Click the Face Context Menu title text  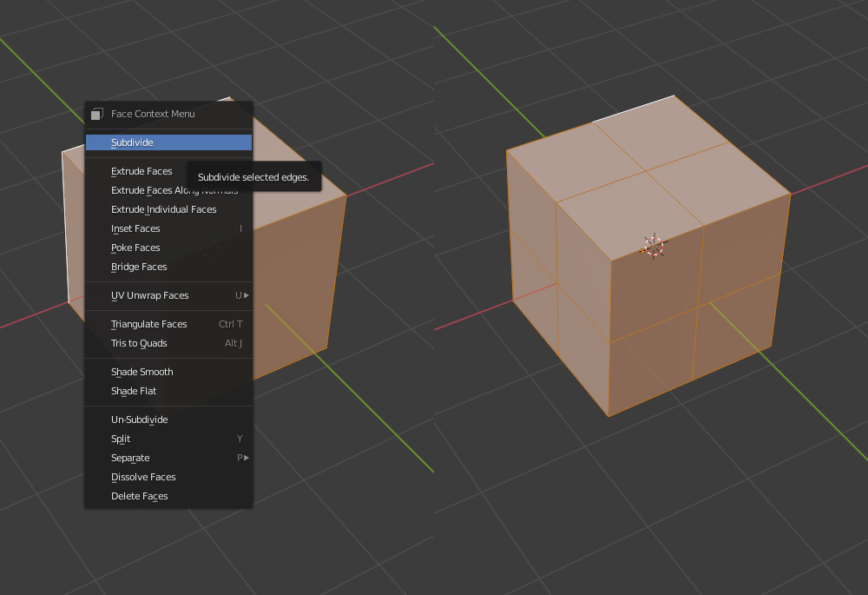(153, 114)
